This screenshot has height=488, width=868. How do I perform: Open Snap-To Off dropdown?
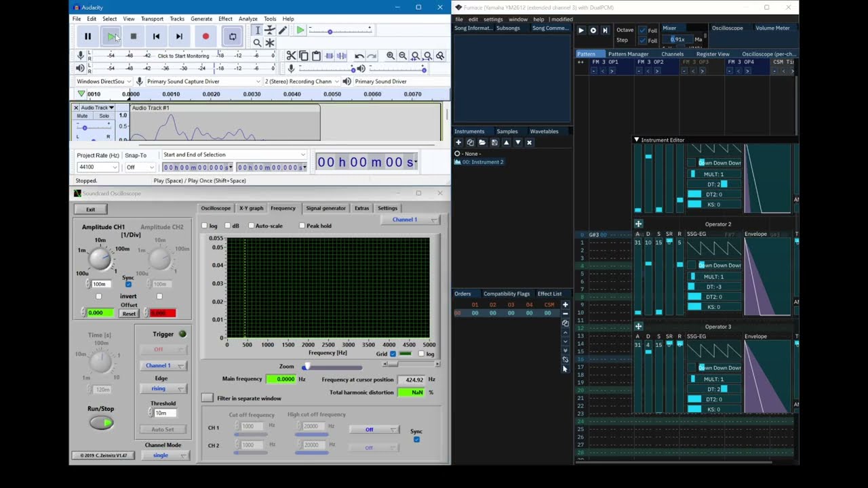click(x=140, y=167)
